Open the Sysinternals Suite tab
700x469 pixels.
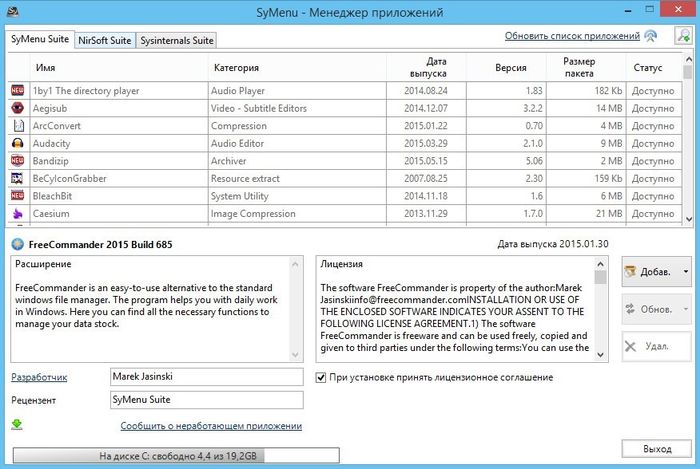coord(178,40)
